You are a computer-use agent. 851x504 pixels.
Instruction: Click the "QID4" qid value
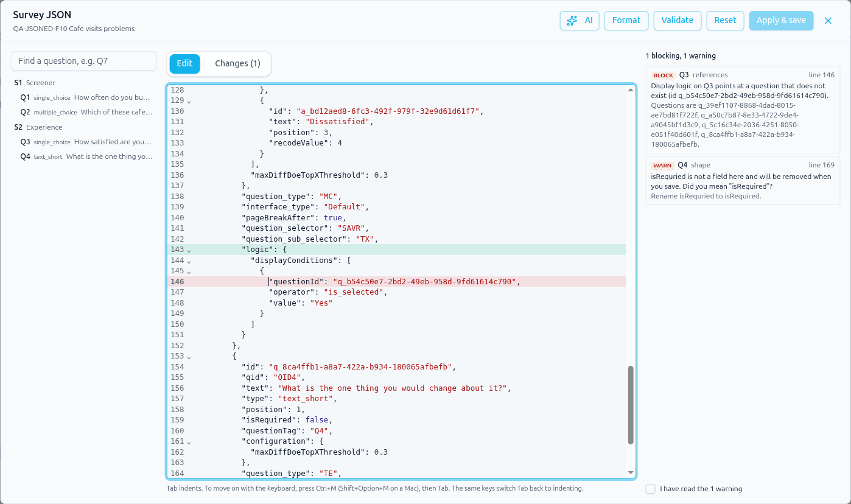click(287, 377)
